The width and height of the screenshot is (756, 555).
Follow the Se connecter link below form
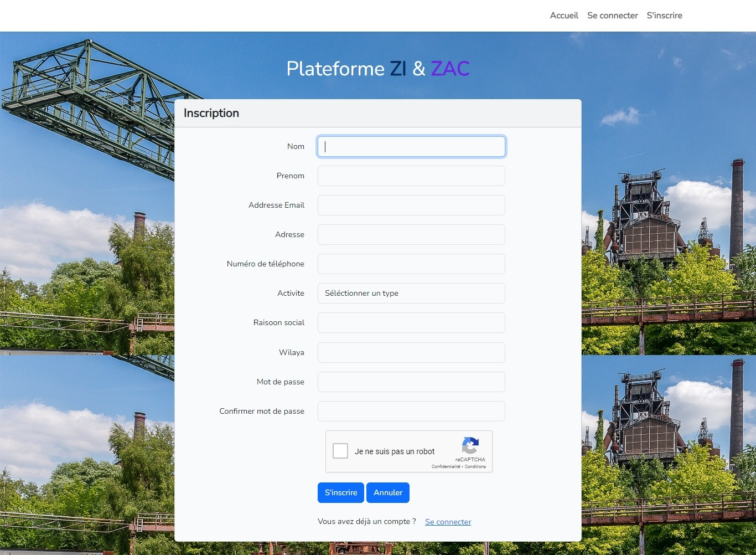pos(448,522)
